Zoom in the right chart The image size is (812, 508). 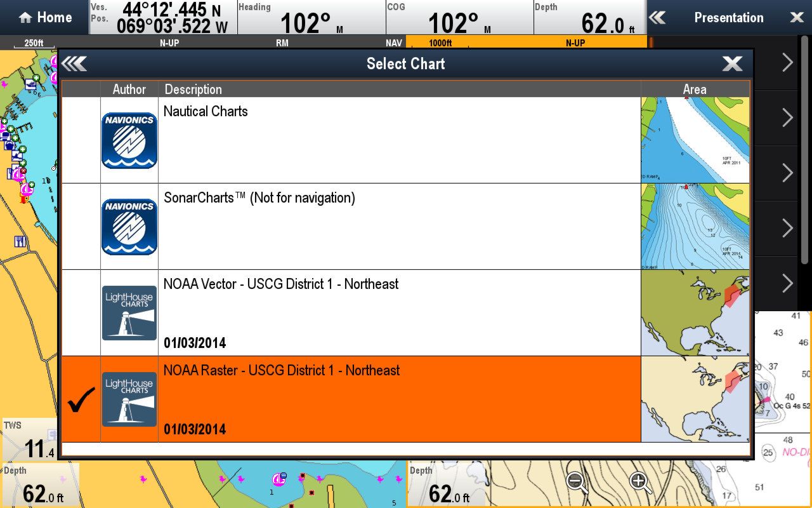pos(640,483)
